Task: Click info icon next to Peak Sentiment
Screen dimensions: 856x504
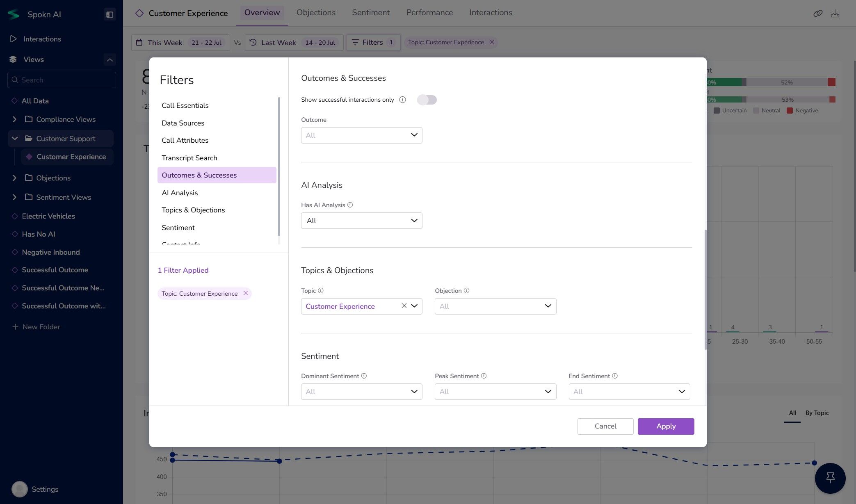Action: 484,376
